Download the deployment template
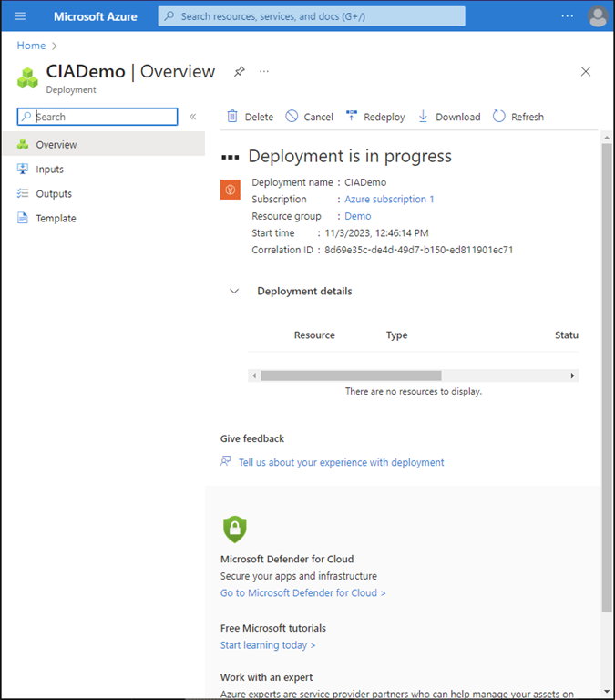The image size is (615, 700). (x=448, y=117)
